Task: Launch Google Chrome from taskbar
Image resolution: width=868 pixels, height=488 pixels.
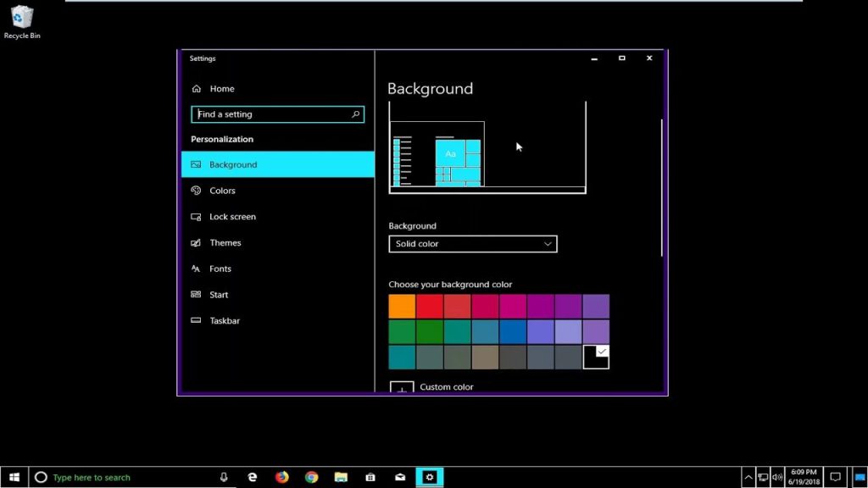Action: pos(312,477)
